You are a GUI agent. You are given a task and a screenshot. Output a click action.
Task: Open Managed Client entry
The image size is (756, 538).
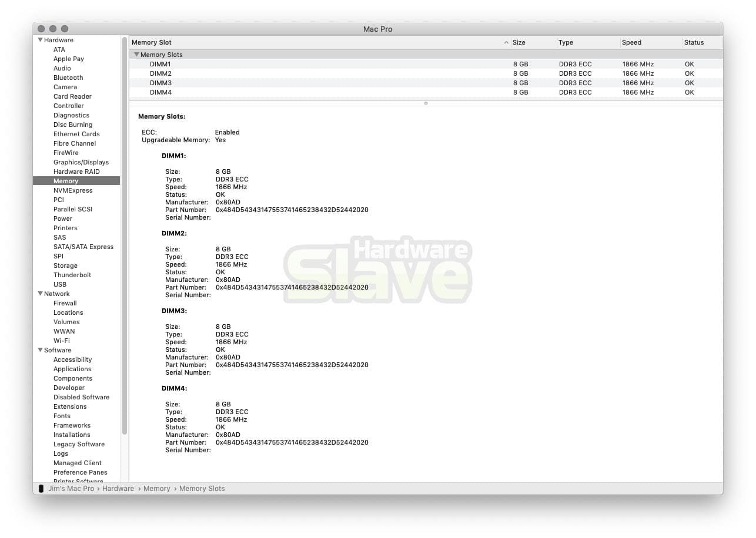click(x=78, y=463)
